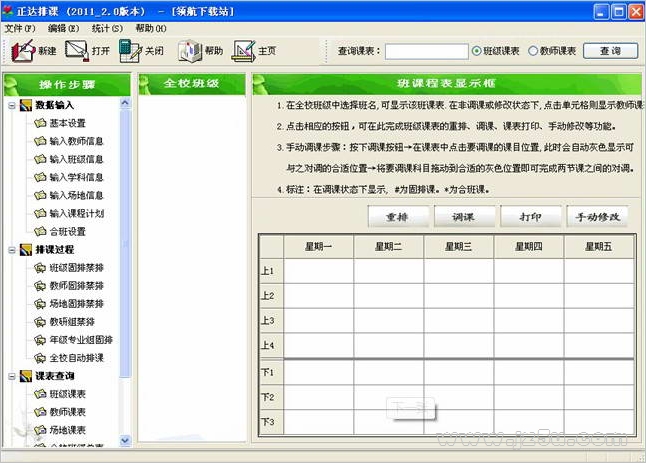Viewport: 646px width, 463px height.
Task: Click the 新建 (New) toolbar icon
Action: pyautogui.click(x=23, y=51)
